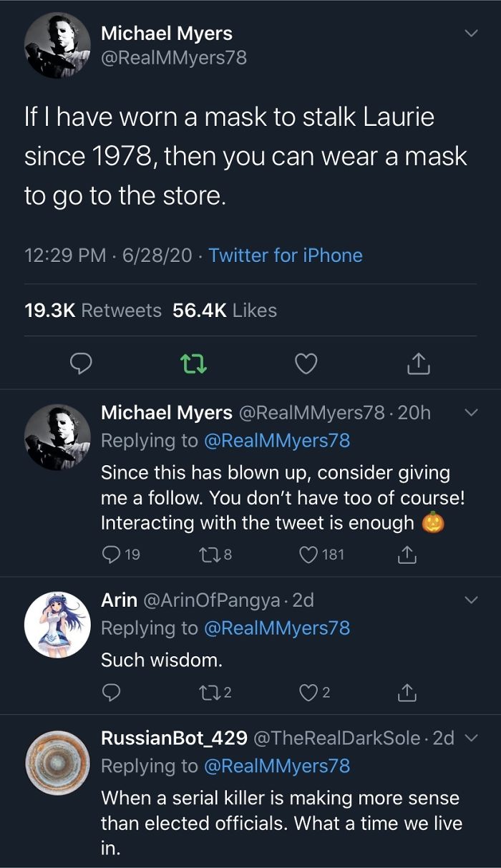The width and height of the screenshot is (501, 868).
Task: Open the options chevron on Arin's reply
Action: pos(470,600)
